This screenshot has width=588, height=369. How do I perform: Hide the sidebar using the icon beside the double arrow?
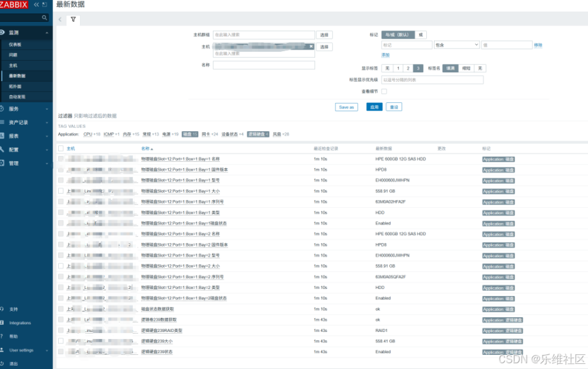(x=45, y=4)
